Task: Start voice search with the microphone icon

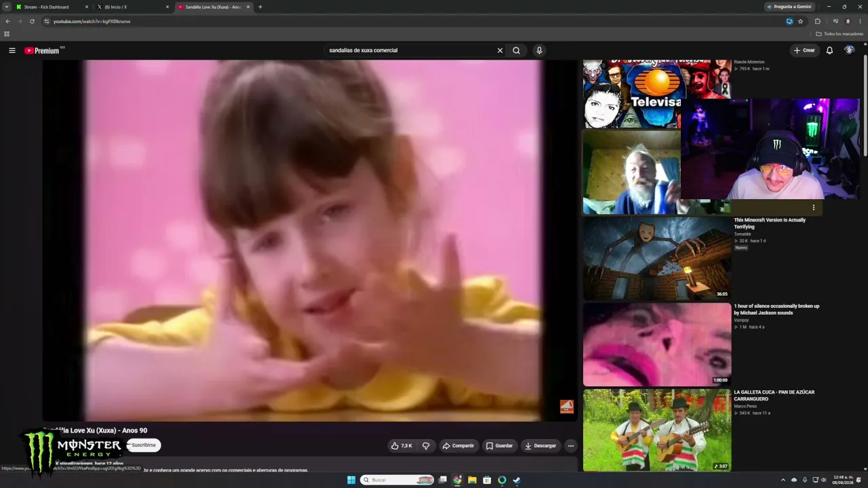Action: pos(539,50)
